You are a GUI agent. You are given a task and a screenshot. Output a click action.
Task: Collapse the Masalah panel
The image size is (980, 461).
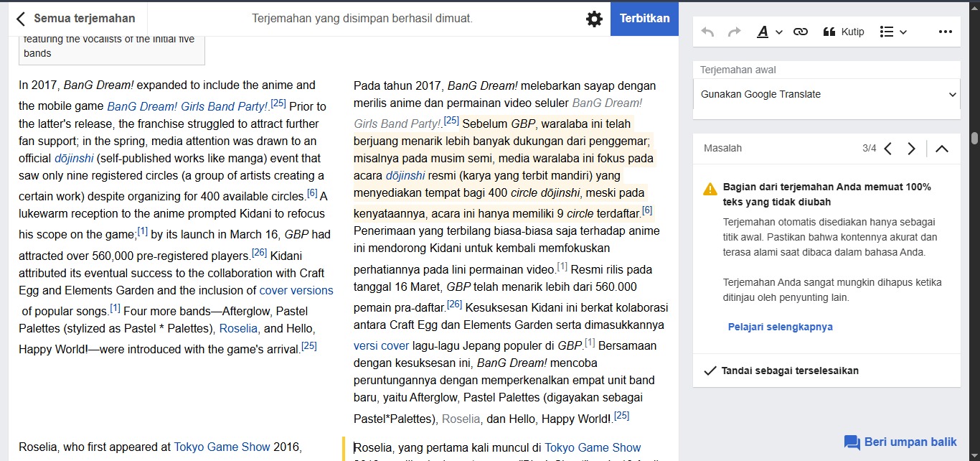pyautogui.click(x=942, y=149)
